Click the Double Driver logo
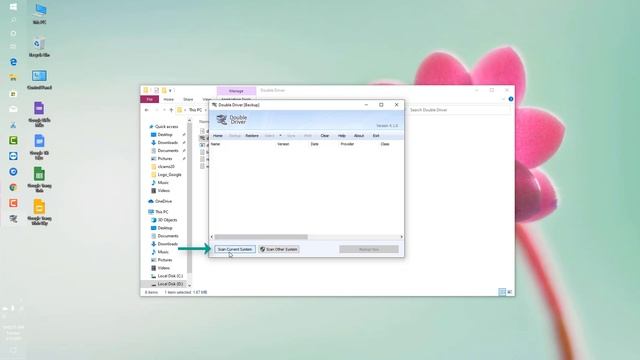Image resolution: width=640 pixels, height=360 pixels. (231, 120)
